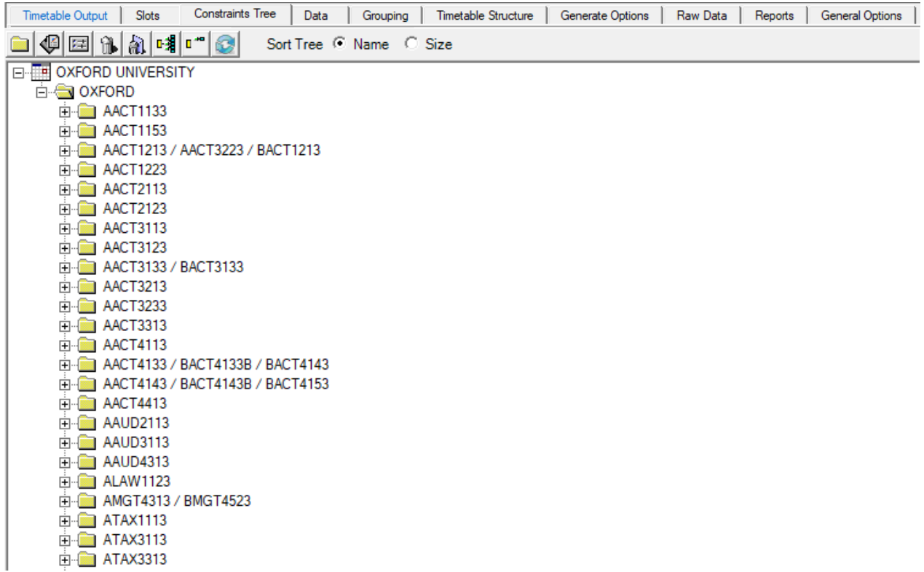The image size is (924, 572).
Task: Select the AMGT4313 / BMGT4523 tree item
Action: 176,501
